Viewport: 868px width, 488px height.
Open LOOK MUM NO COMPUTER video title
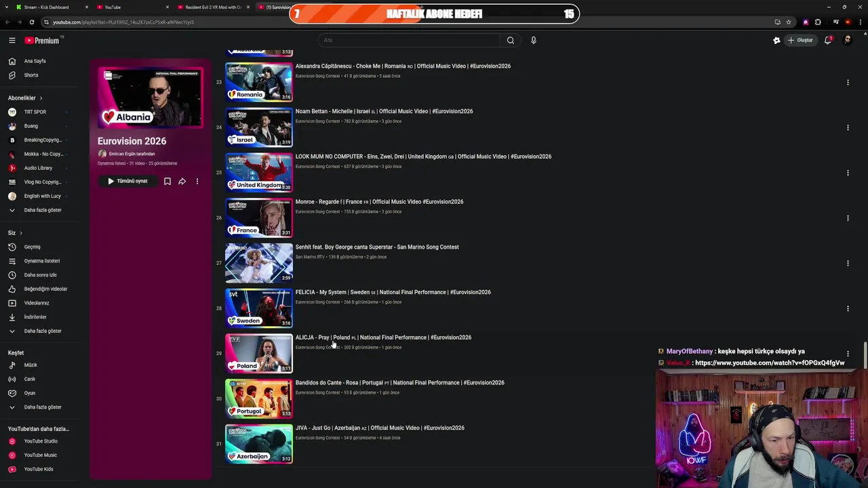point(423,157)
